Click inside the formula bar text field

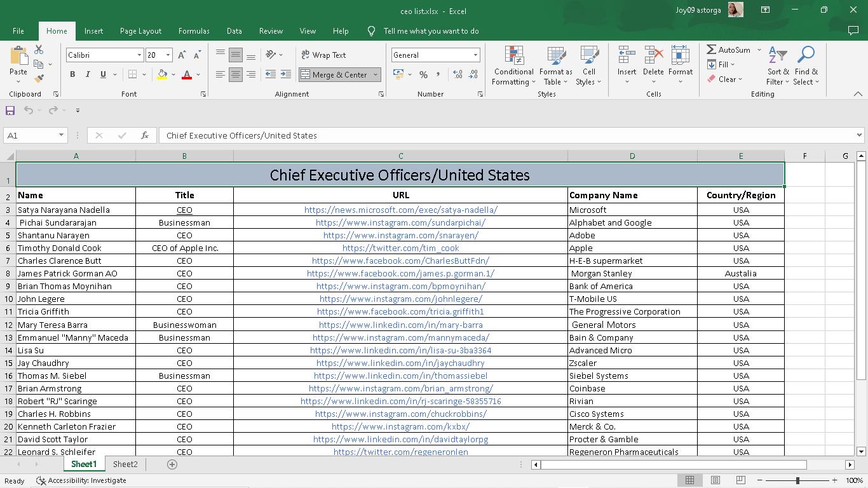[508, 135]
